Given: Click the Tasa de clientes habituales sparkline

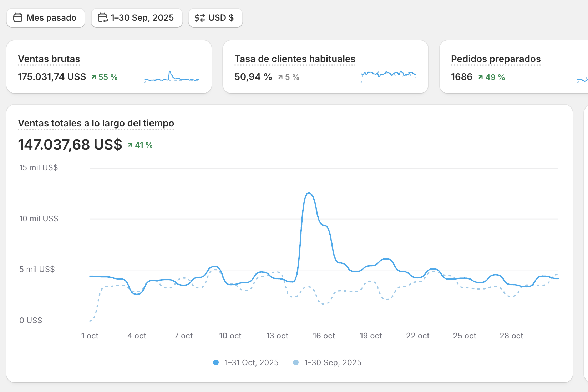Looking at the screenshot, I should click(x=388, y=76).
